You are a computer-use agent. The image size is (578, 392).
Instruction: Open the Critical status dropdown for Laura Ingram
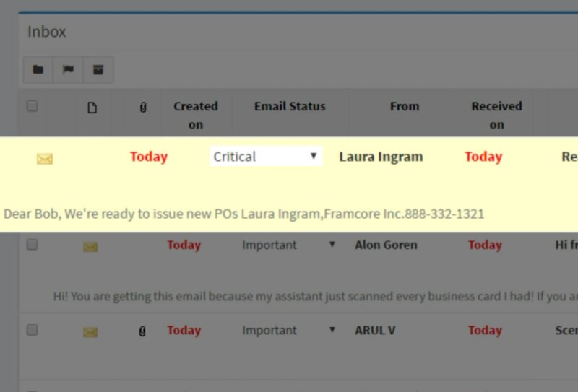265,157
